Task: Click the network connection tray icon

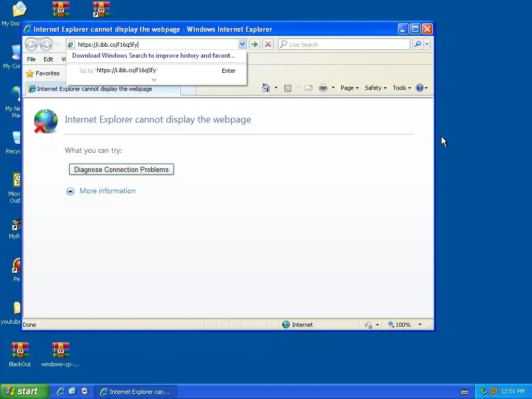Action: (484, 391)
